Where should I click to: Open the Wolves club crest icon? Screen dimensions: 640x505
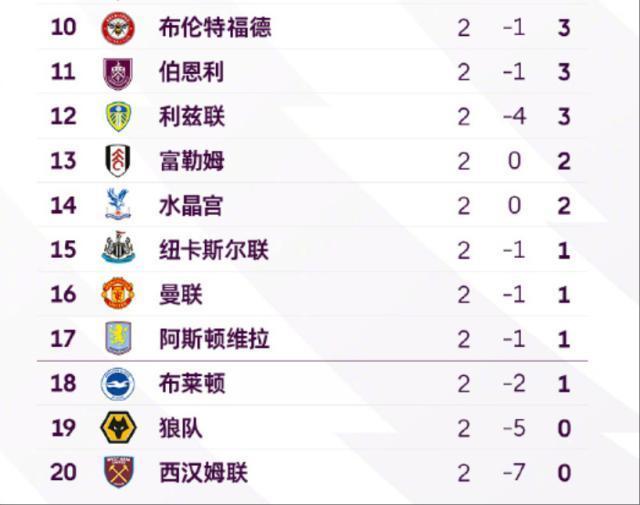point(118,428)
